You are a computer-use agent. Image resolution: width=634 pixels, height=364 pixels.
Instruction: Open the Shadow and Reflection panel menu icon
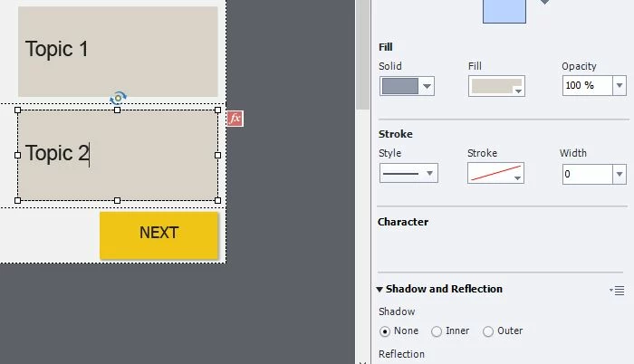click(618, 291)
